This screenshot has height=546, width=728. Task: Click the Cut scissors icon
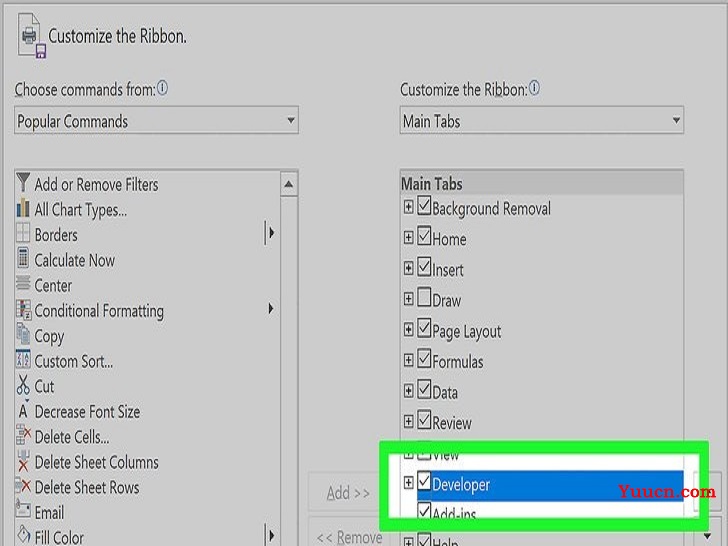pyautogui.click(x=23, y=385)
